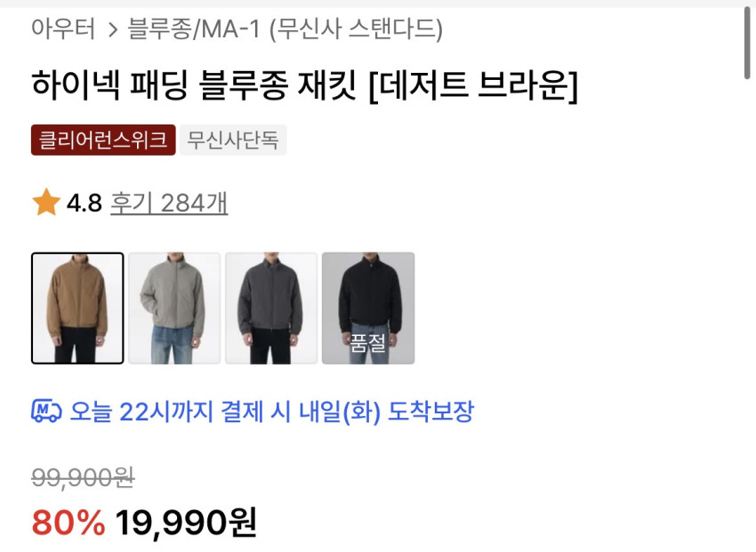This screenshot has width=756, height=552.
Task: Select the 클리어런스위크 red badge
Action: tap(103, 140)
